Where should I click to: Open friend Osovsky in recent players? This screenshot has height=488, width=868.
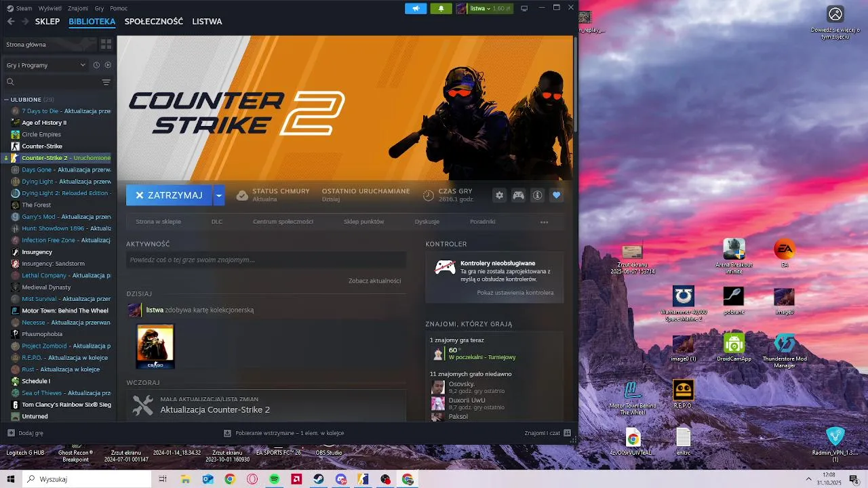coord(468,387)
